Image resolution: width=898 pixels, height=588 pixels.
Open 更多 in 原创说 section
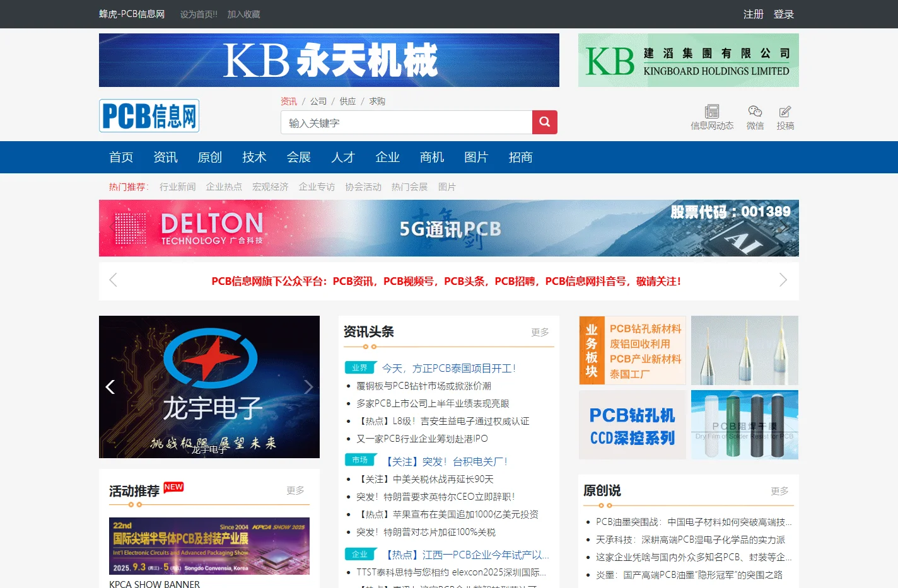(779, 490)
